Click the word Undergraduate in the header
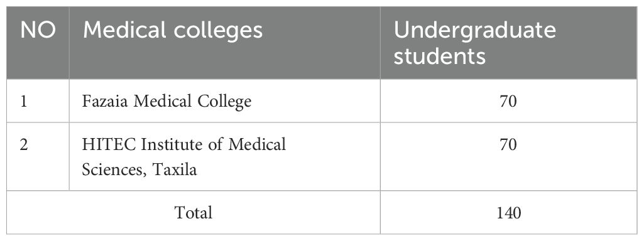The image size is (644, 241). 475,30
